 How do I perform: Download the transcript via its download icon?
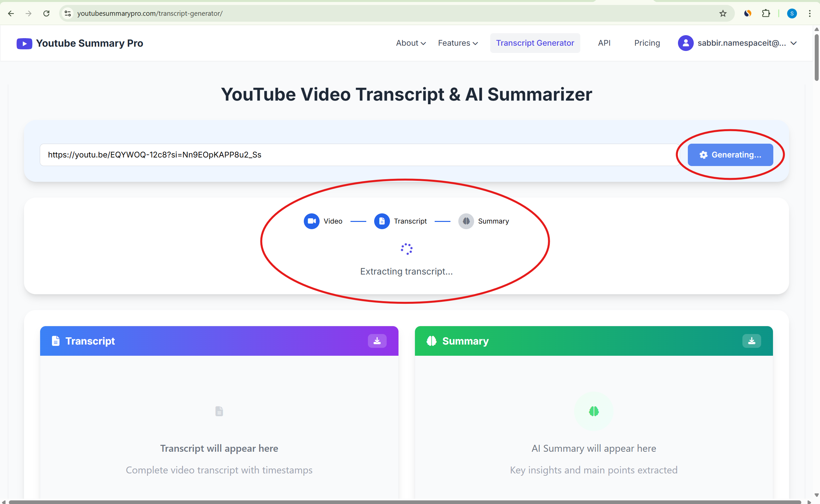377,341
